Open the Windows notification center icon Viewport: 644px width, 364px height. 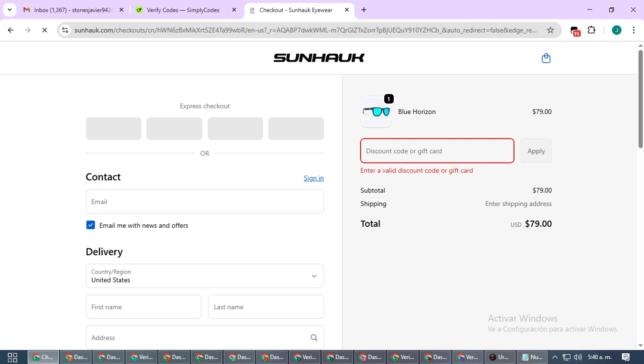[x=626, y=357]
